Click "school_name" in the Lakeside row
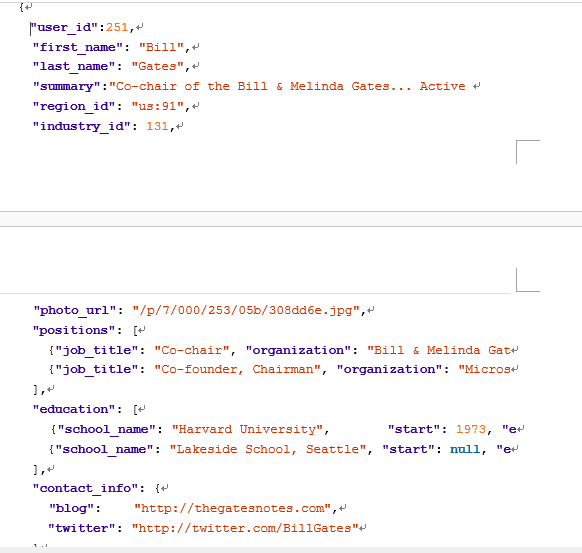Screen dimensions: 582x553 point(104,450)
